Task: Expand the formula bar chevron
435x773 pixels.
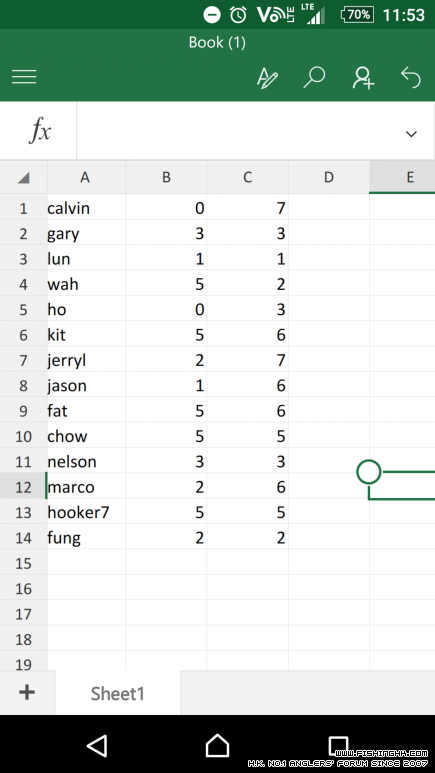Action: click(x=411, y=134)
